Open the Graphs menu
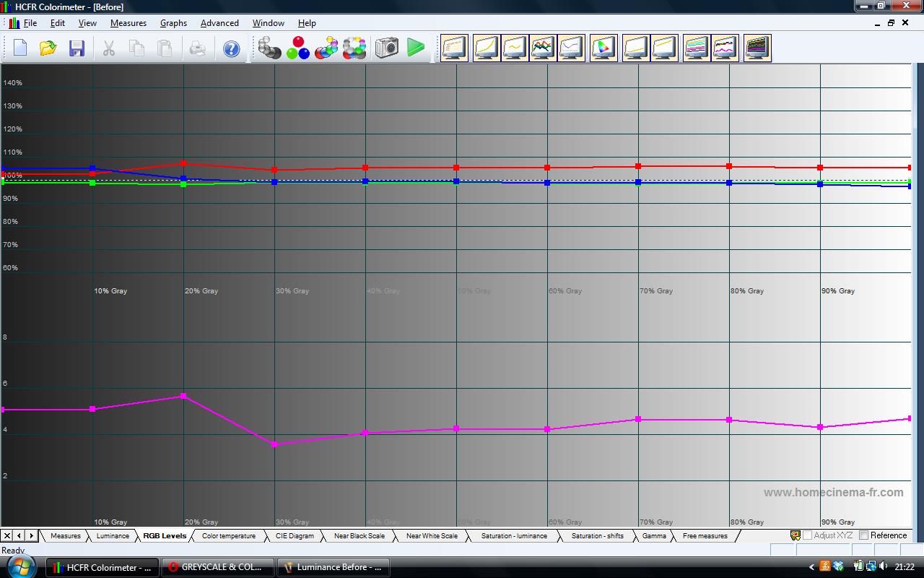This screenshot has height=578, width=924. click(x=173, y=23)
